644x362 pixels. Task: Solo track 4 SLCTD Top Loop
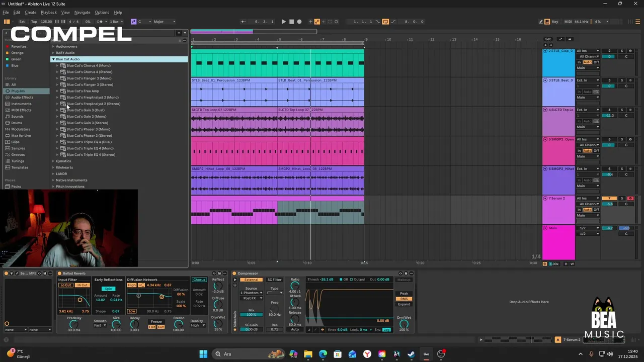(x=622, y=110)
